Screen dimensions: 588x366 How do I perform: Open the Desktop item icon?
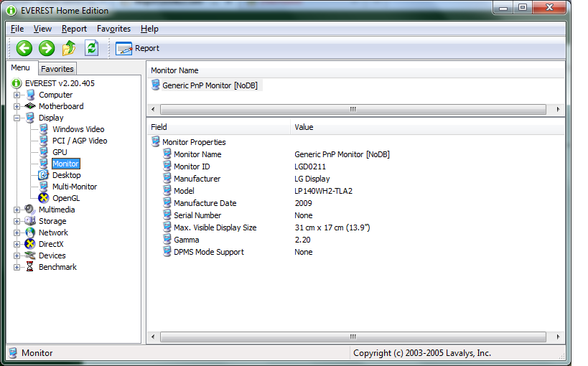pos(44,175)
